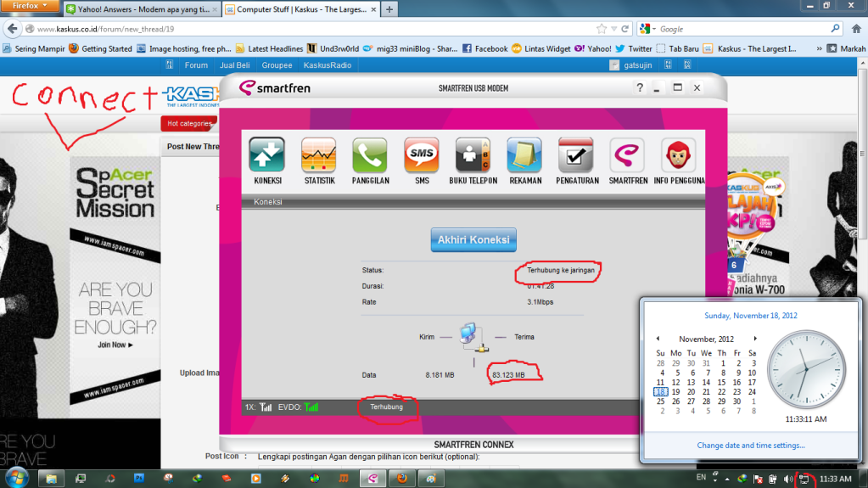868x488 pixels.
Task: Switch to Yahoo! Answers tab
Action: (143, 9)
